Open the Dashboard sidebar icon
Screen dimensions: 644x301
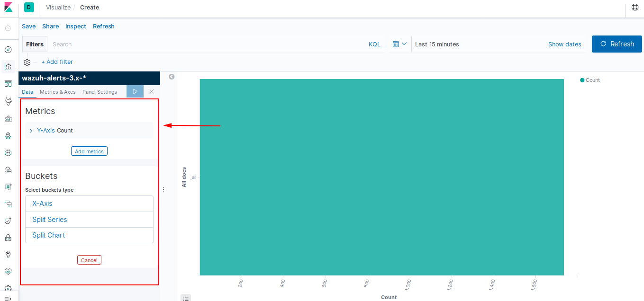coord(8,84)
